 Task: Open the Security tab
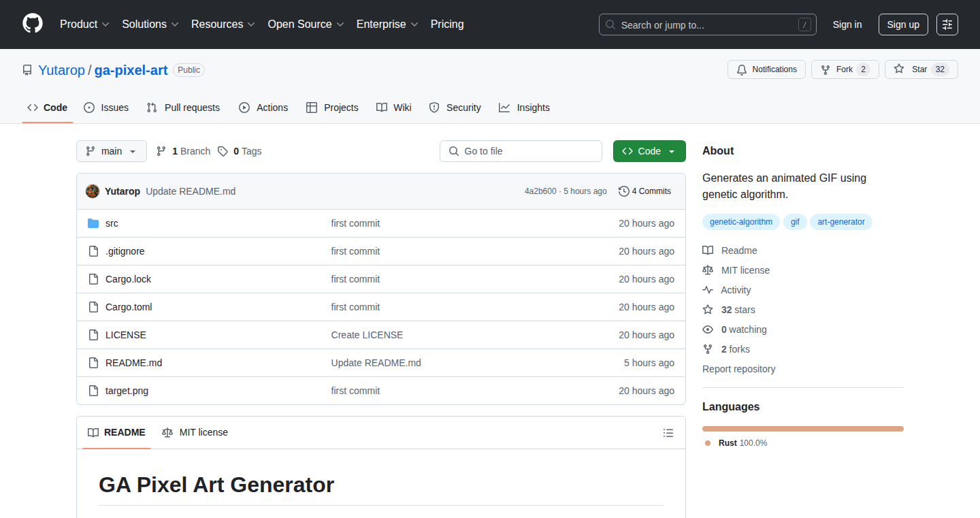coord(455,108)
